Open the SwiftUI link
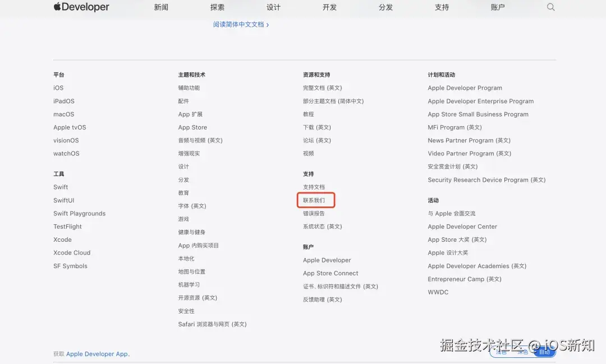Screen dimensions: 606x364 pos(64,200)
